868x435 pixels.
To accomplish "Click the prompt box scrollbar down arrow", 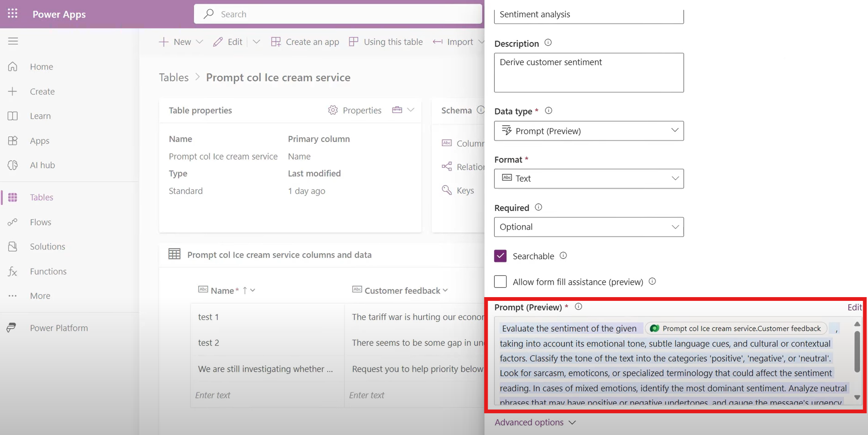I will (857, 397).
